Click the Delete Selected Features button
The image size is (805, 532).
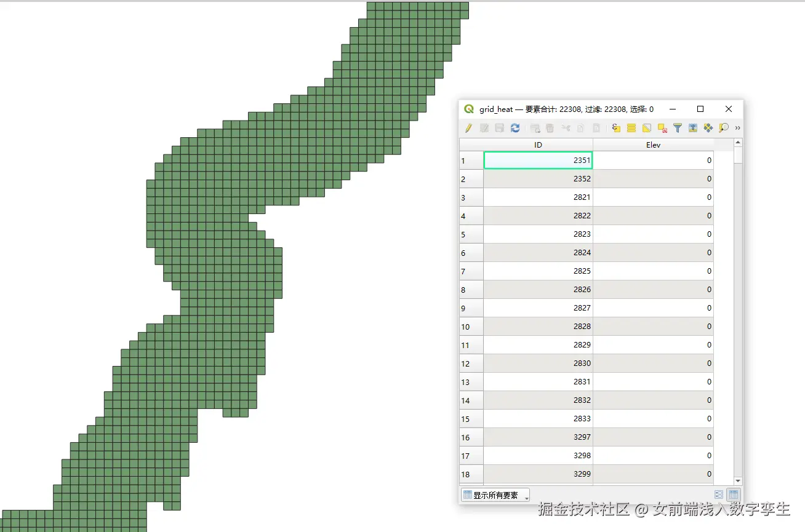[550, 128]
